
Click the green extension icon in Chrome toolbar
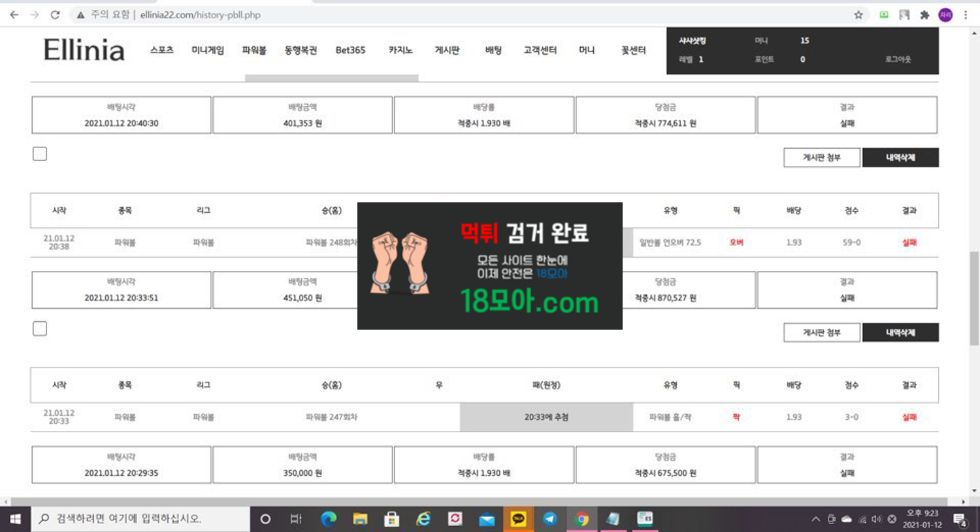point(884,14)
